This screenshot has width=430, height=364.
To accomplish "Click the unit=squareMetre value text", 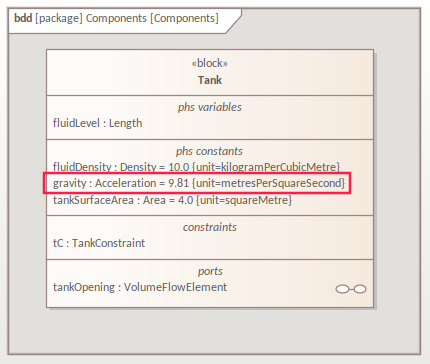I will pos(244,200).
